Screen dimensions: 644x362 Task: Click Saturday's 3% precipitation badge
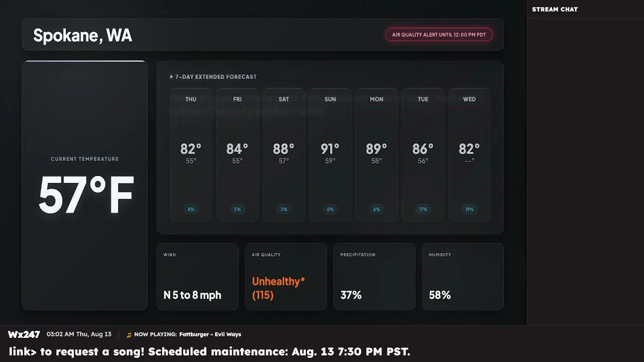point(284,209)
